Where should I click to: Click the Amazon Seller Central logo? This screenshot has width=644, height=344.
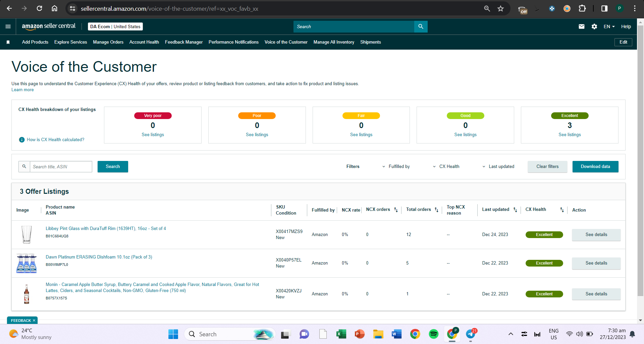click(x=49, y=26)
